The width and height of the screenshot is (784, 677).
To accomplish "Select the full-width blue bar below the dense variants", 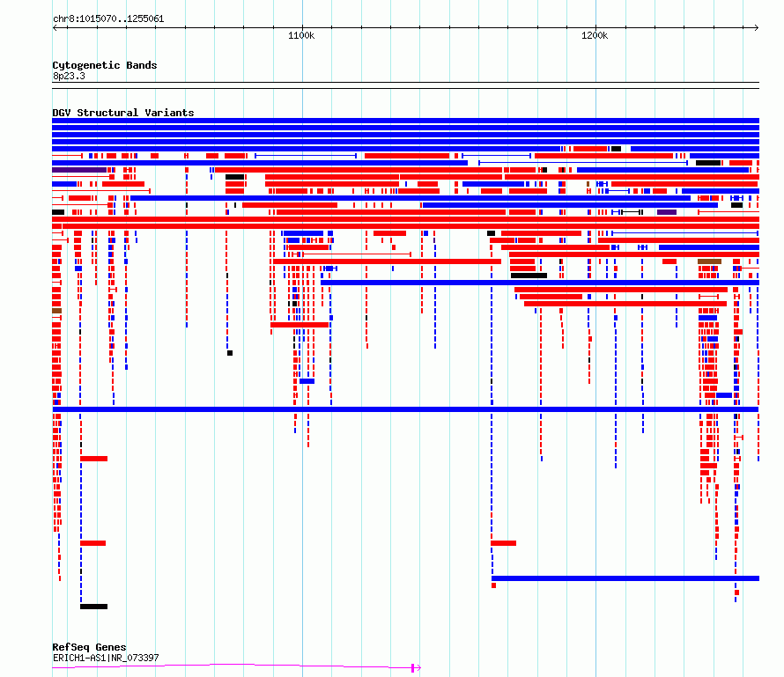I will pyautogui.click(x=405, y=409).
